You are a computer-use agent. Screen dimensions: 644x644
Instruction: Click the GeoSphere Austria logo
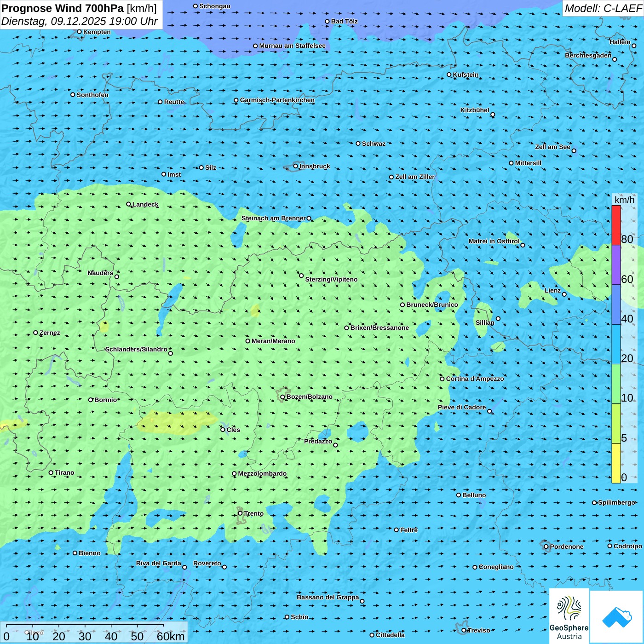click(569, 616)
